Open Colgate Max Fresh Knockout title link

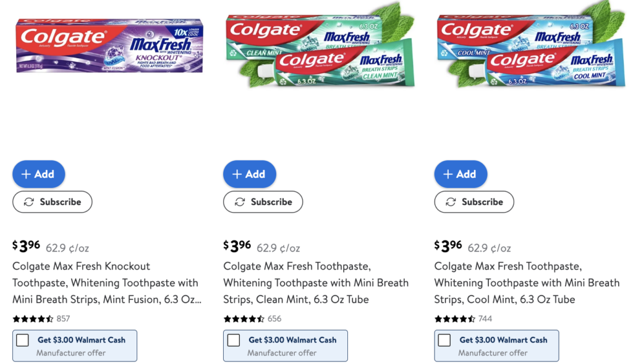tap(105, 283)
